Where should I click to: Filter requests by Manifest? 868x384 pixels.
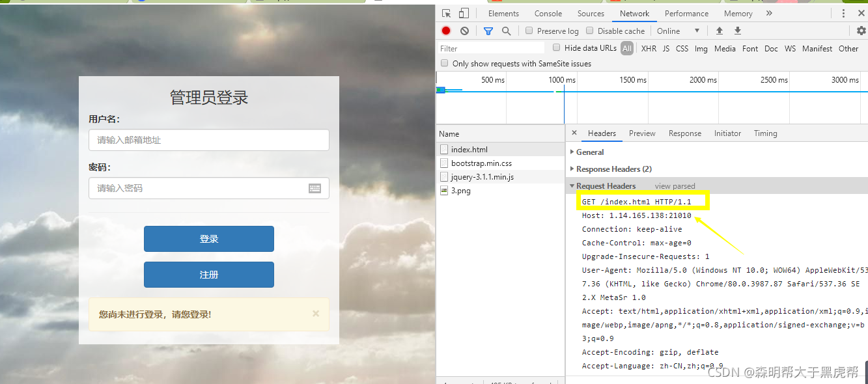pos(817,48)
